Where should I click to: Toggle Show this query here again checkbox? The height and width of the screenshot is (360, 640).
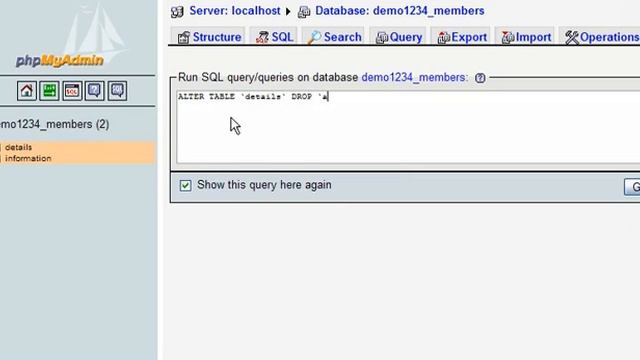185,185
